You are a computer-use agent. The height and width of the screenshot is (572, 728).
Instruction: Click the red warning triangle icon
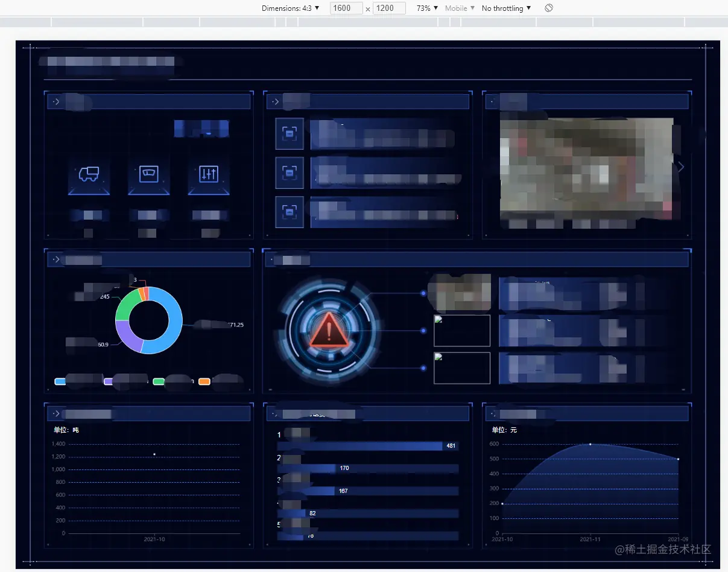click(x=329, y=331)
